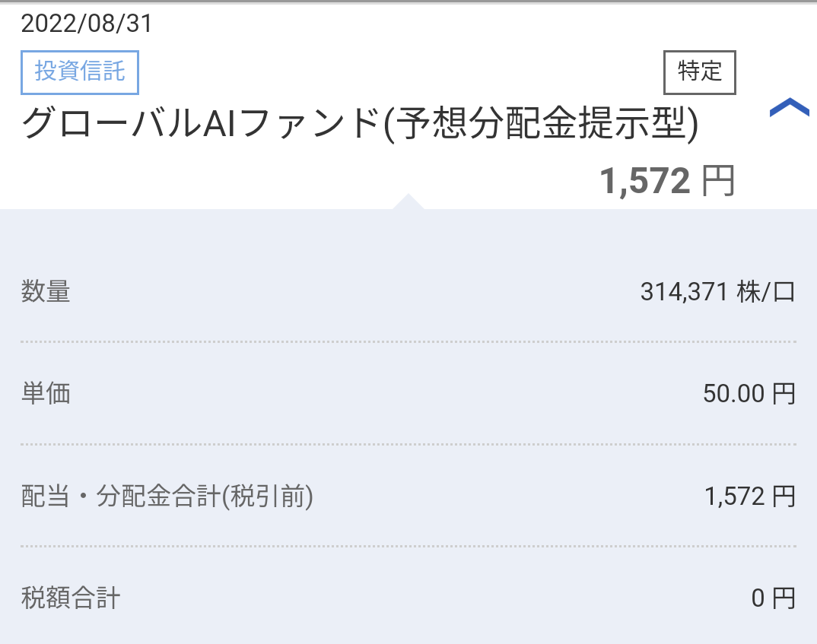Click the 特定 account type badge
Screen dimensions: 817x644
699,72
